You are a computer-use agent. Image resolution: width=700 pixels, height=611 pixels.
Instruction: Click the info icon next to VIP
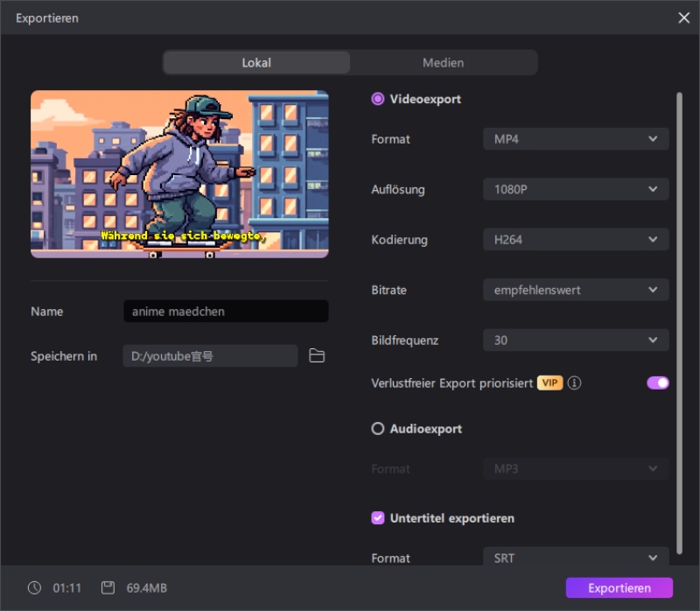pyautogui.click(x=574, y=383)
